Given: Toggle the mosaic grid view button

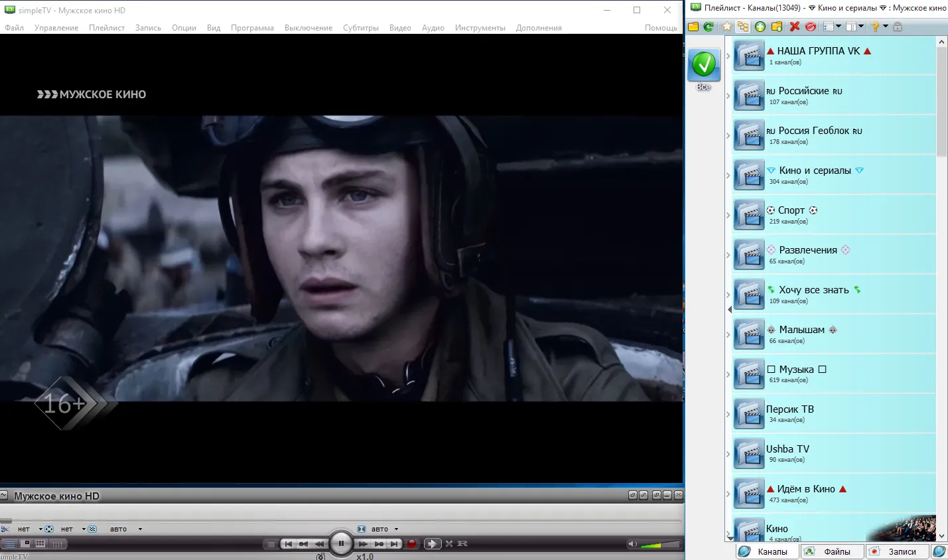Looking at the screenshot, I should coord(41,544).
